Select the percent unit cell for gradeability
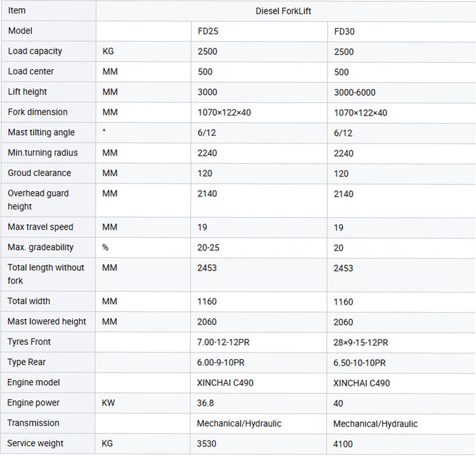 pos(105,248)
